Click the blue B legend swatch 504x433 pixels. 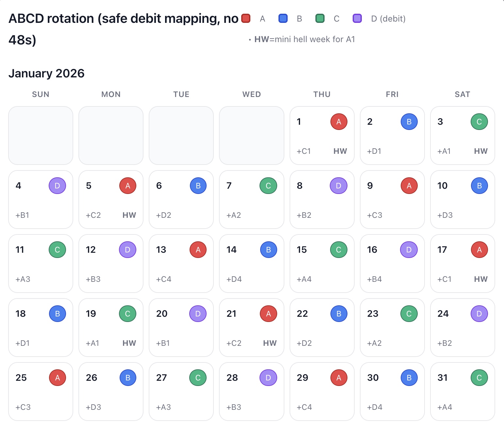coord(283,19)
